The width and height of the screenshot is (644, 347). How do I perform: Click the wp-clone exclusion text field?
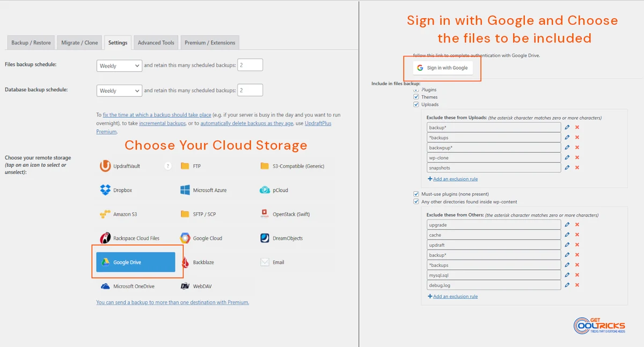[494, 158]
